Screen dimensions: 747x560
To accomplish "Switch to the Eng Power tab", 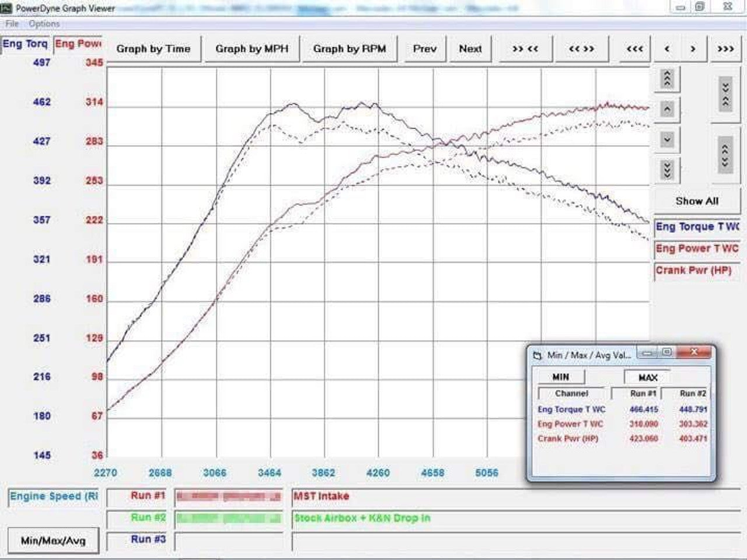I will tap(78, 44).
